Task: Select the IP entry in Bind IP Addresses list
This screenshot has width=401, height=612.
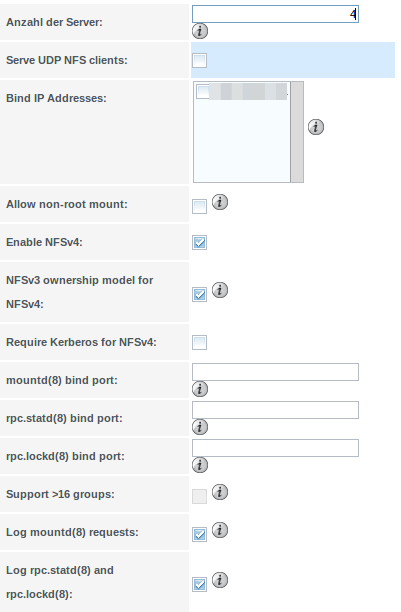Action: pyautogui.click(x=242, y=91)
